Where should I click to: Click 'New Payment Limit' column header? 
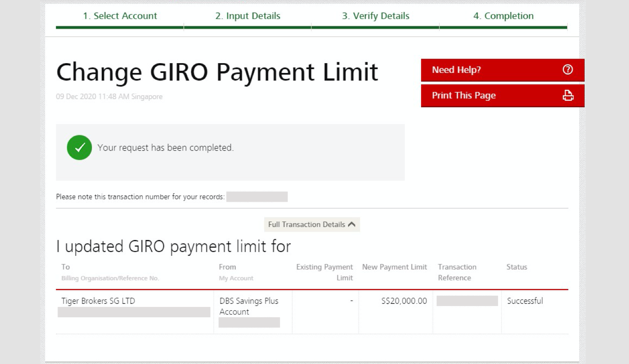point(394,267)
